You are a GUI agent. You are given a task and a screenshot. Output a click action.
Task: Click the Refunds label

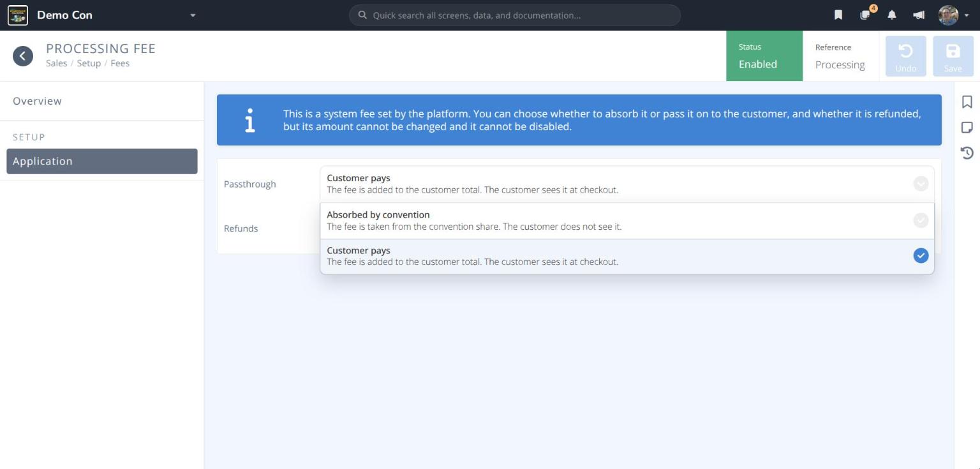point(241,228)
